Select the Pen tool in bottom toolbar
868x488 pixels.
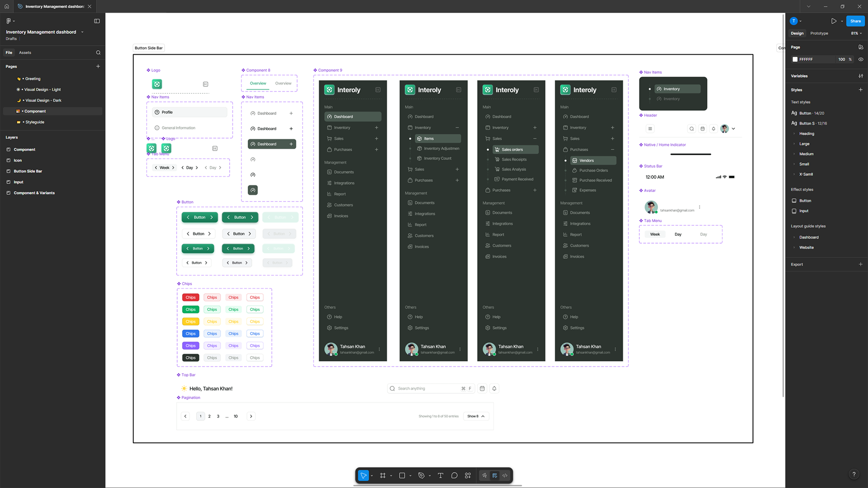[x=421, y=475]
